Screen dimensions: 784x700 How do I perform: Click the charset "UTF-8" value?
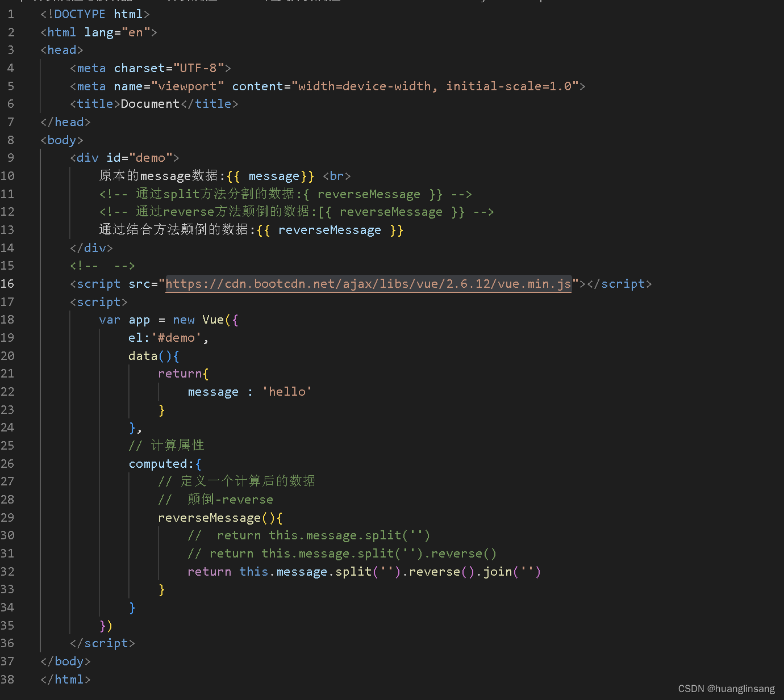tap(199, 68)
